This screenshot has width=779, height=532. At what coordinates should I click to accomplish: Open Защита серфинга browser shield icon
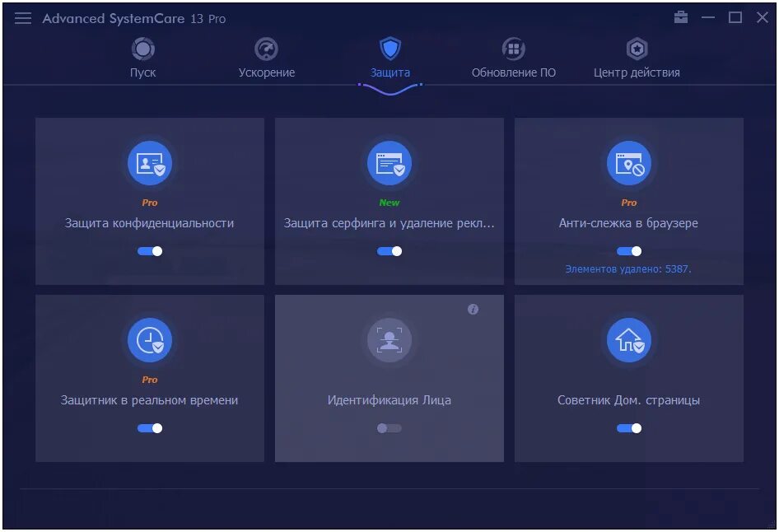[x=389, y=163]
